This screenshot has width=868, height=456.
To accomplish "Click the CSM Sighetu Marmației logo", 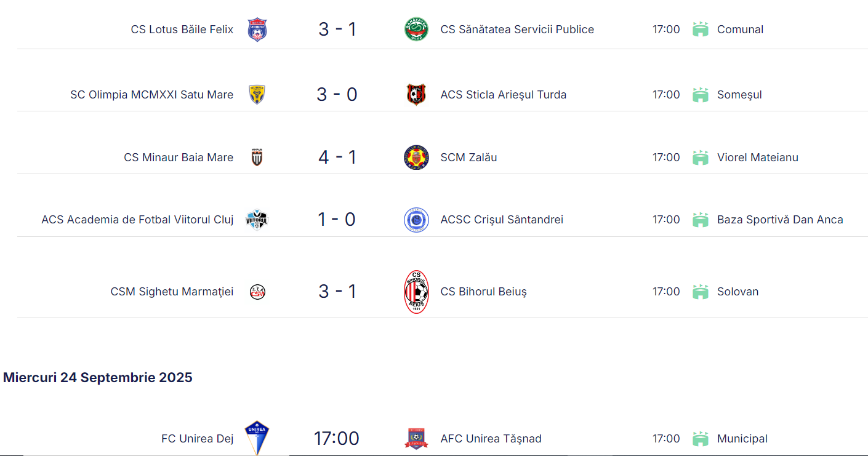I will [x=257, y=292].
